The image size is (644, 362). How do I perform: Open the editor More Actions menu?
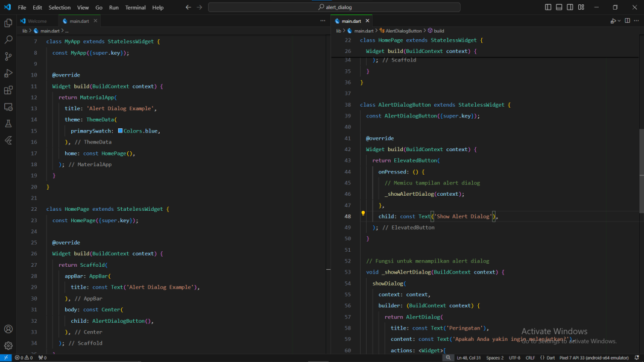coord(637,20)
